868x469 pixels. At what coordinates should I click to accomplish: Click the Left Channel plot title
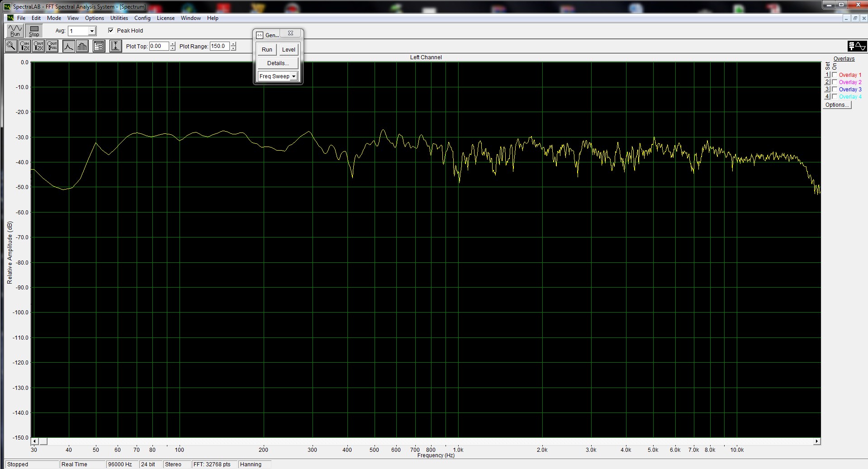pos(426,57)
